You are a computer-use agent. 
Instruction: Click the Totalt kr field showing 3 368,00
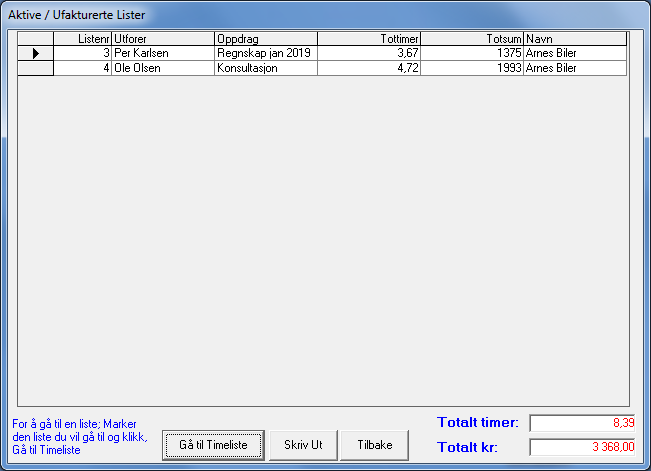pyautogui.click(x=581, y=447)
